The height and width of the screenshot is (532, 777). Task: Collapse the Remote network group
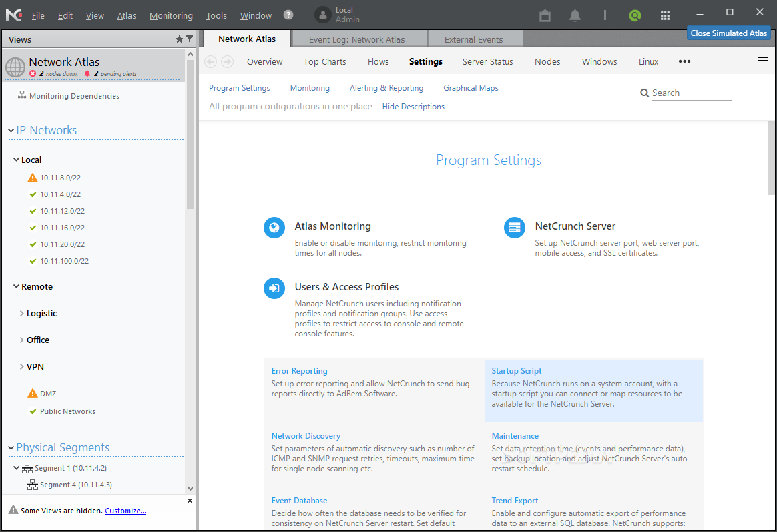pos(16,286)
